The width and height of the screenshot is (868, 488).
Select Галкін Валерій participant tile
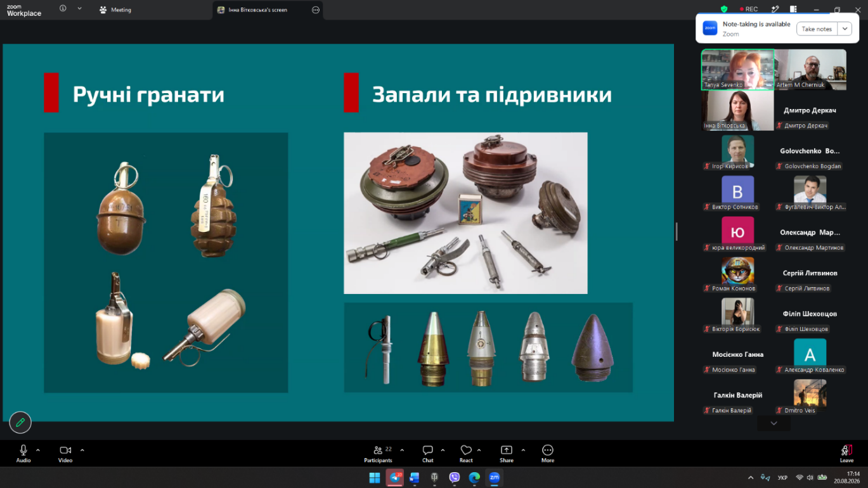(737, 395)
